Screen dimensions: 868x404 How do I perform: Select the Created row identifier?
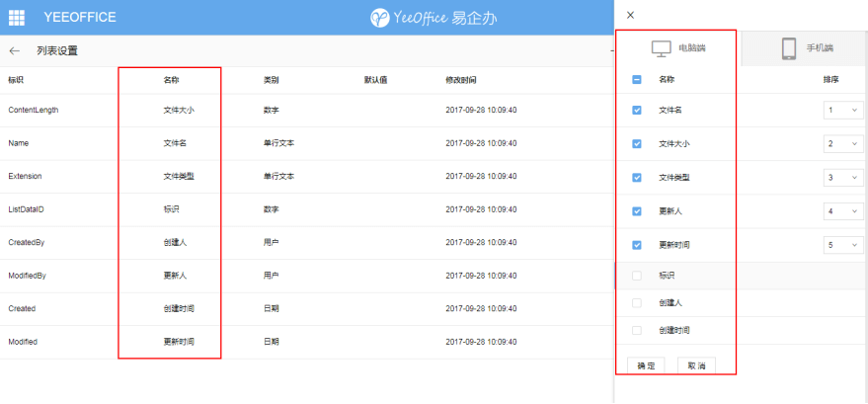click(x=22, y=309)
